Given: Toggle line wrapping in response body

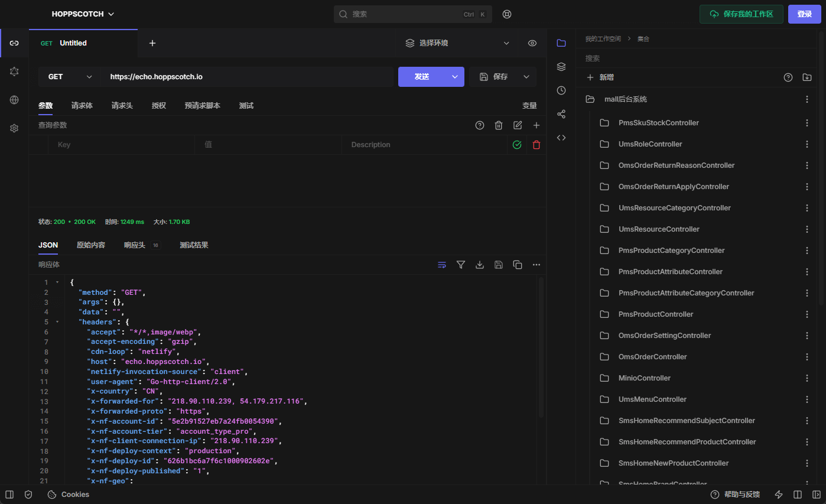Looking at the screenshot, I should [x=442, y=265].
